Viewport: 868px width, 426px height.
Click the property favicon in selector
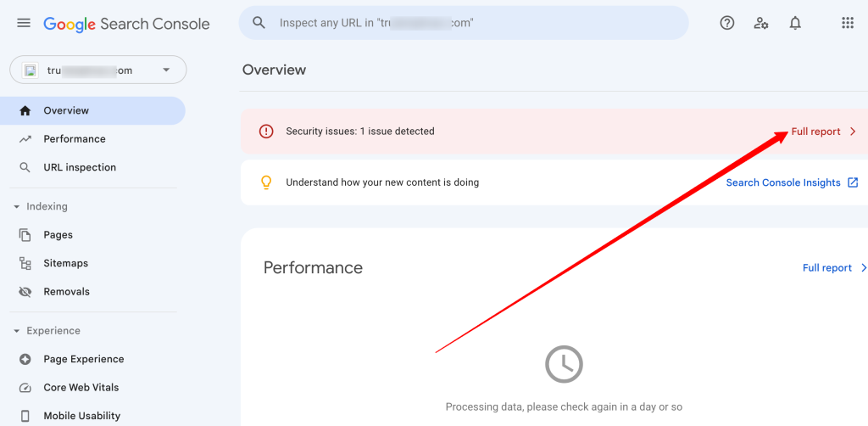31,70
